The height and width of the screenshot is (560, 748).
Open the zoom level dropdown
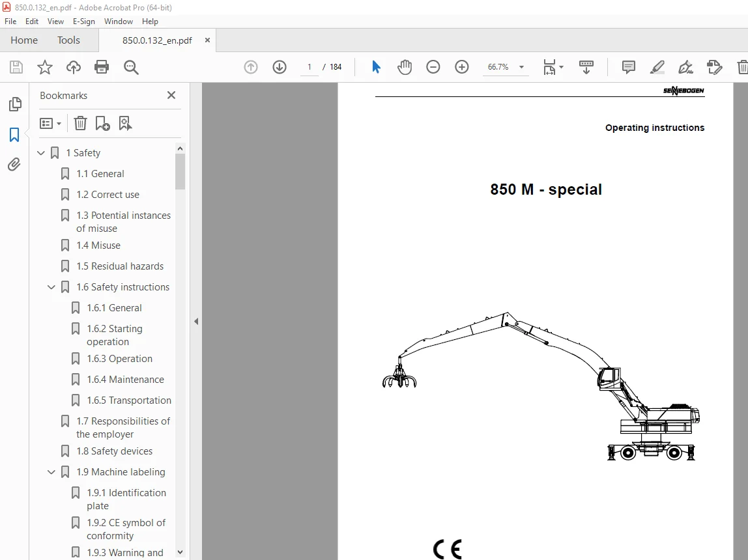[x=521, y=67]
